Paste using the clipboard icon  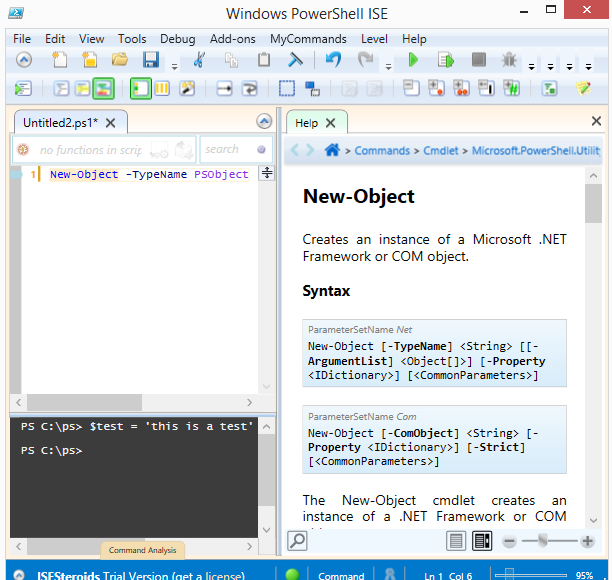point(264,60)
